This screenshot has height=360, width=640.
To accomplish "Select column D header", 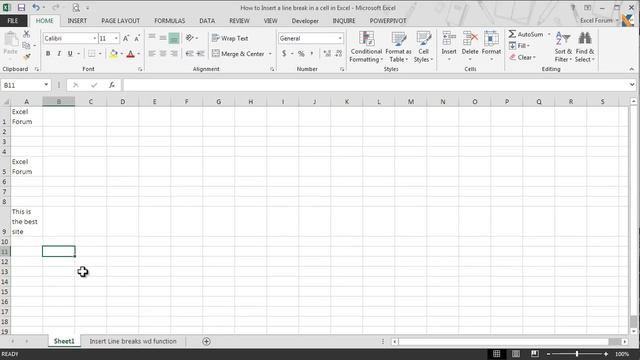I will [122, 102].
